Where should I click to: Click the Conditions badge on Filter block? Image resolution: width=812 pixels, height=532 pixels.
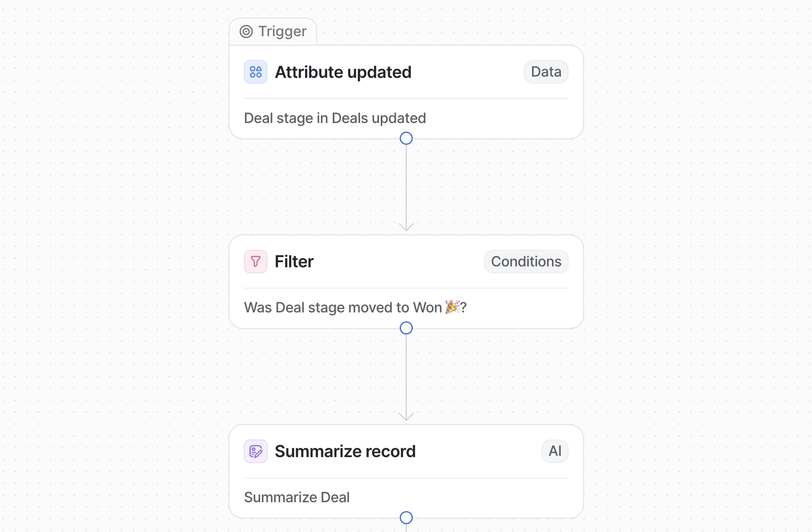(526, 261)
